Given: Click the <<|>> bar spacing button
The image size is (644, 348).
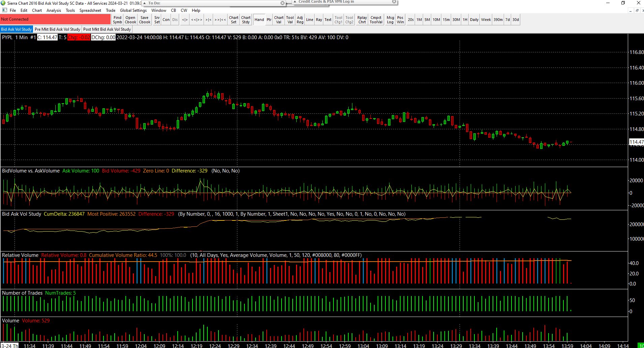Looking at the screenshot, I should [x=197, y=20].
